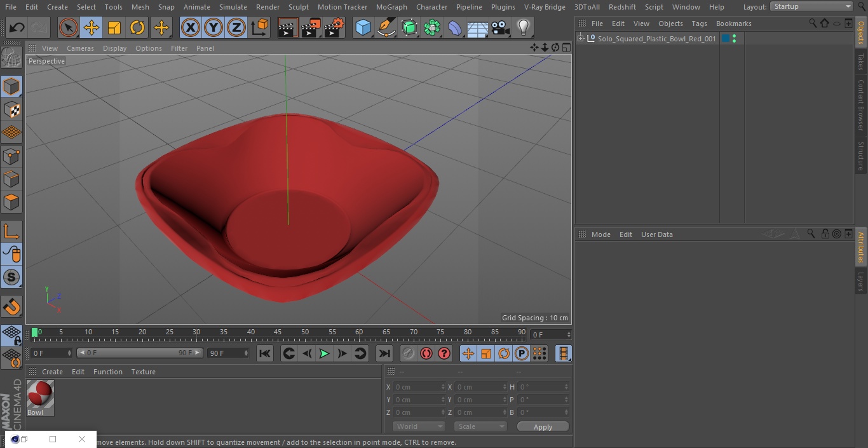The height and width of the screenshot is (448, 868).
Task: Enable Edges mode
Action: point(12,180)
